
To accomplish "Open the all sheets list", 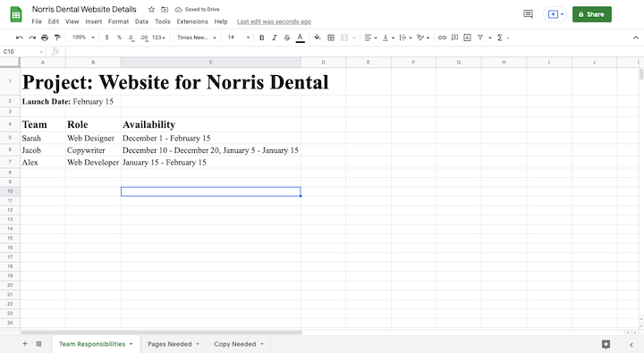I will click(x=38, y=344).
